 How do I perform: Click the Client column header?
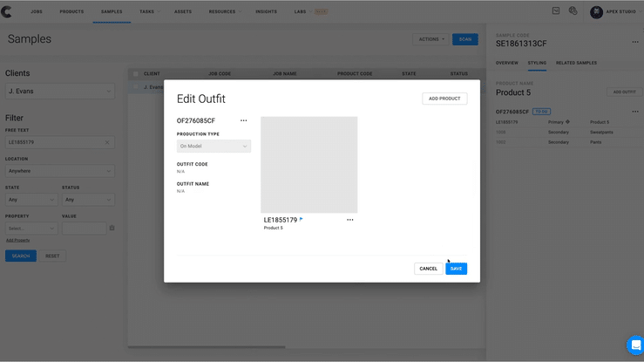pyautogui.click(x=152, y=74)
